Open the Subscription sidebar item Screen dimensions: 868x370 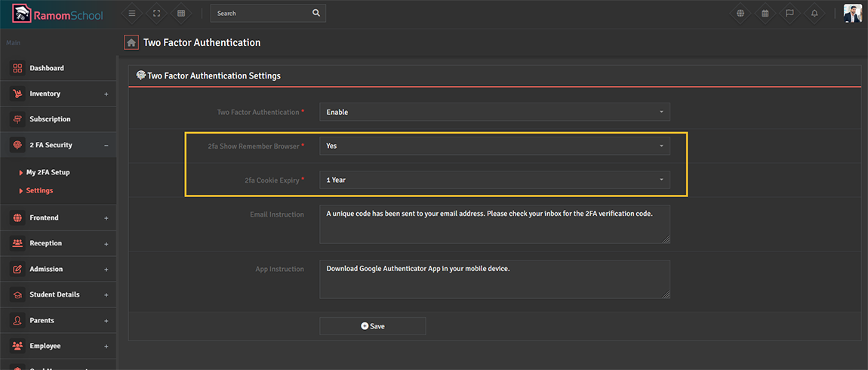click(50, 119)
